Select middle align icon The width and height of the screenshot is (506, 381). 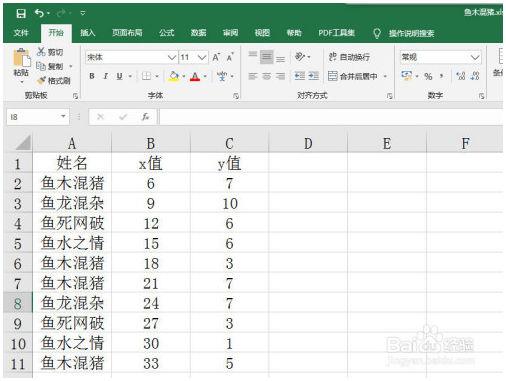coord(267,57)
